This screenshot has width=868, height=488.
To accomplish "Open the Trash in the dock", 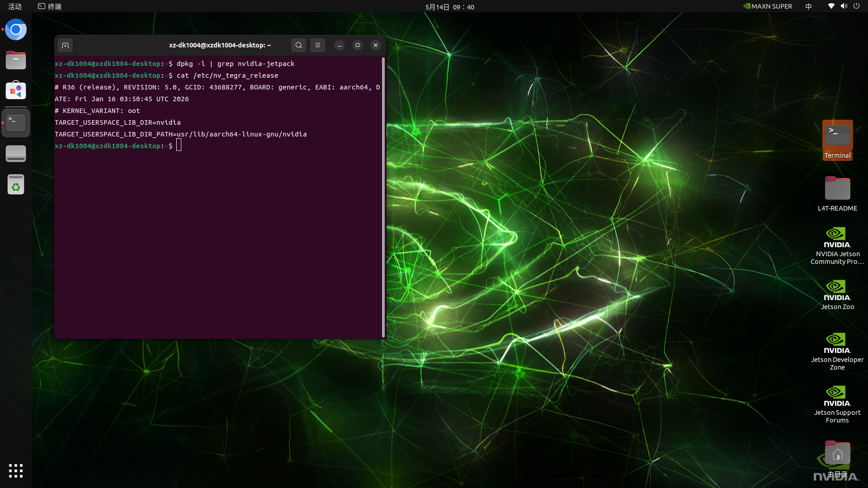I will pos(16,184).
